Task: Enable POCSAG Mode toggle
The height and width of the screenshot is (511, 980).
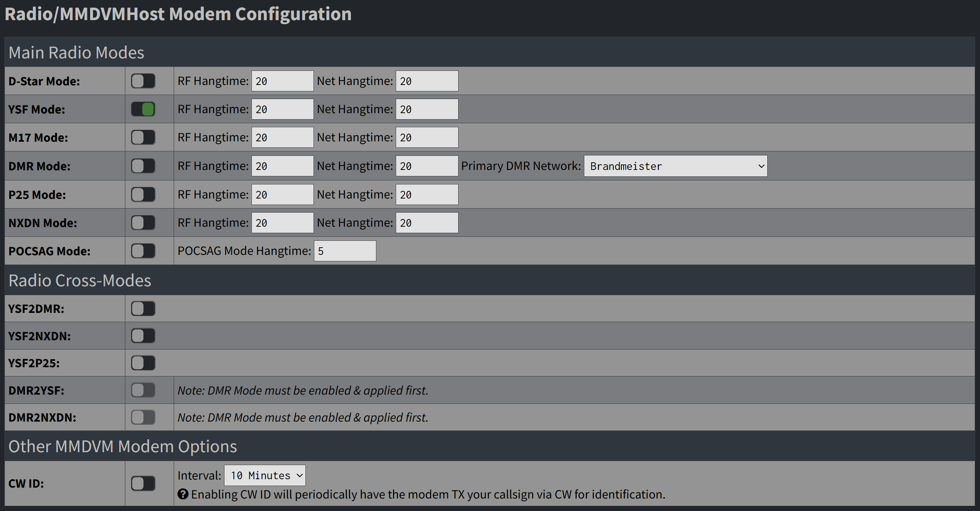Action: (x=143, y=250)
